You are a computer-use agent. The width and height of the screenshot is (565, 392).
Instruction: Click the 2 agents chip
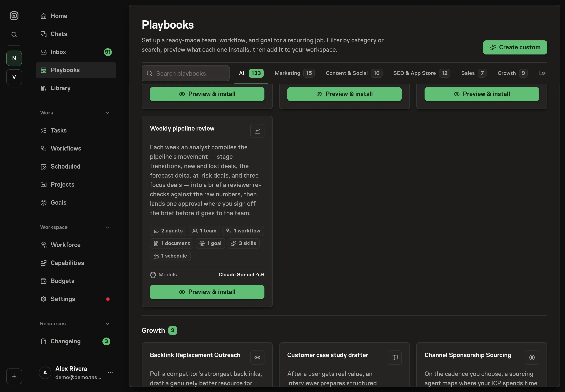(x=168, y=231)
